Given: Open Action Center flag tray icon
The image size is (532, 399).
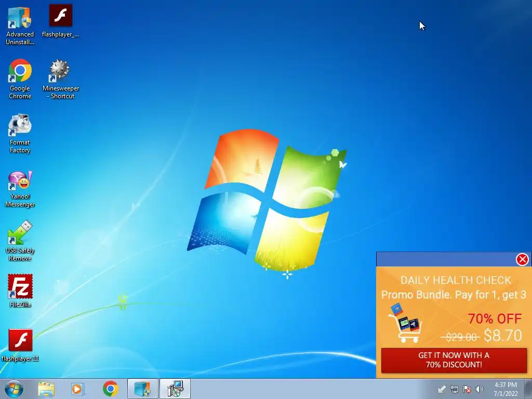Looking at the screenshot, I should click(467, 389).
